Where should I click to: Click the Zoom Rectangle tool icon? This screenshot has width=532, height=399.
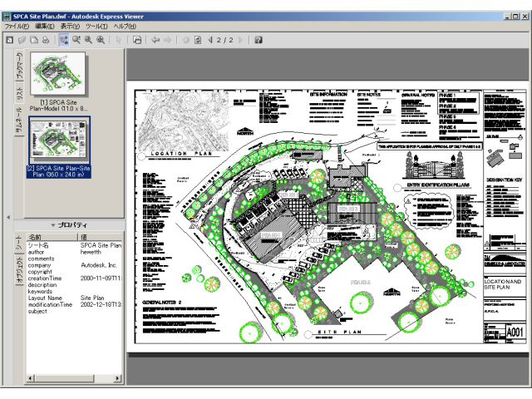pos(89,39)
